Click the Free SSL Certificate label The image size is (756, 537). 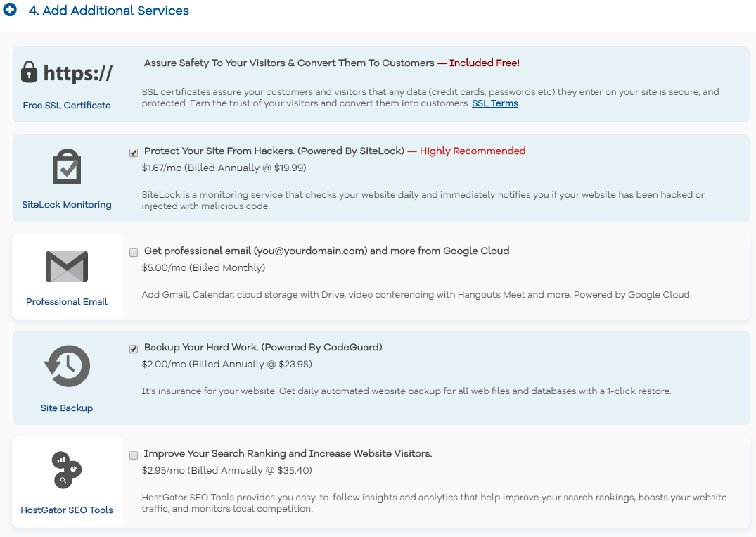coord(67,105)
